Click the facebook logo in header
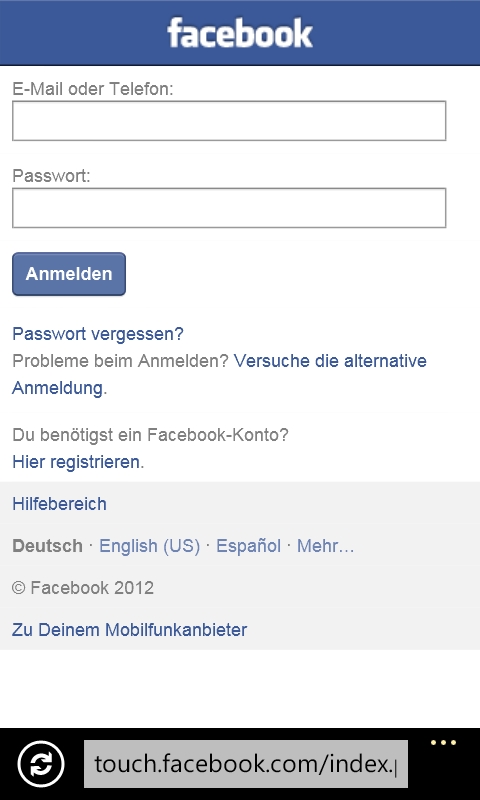 pos(240,33)
